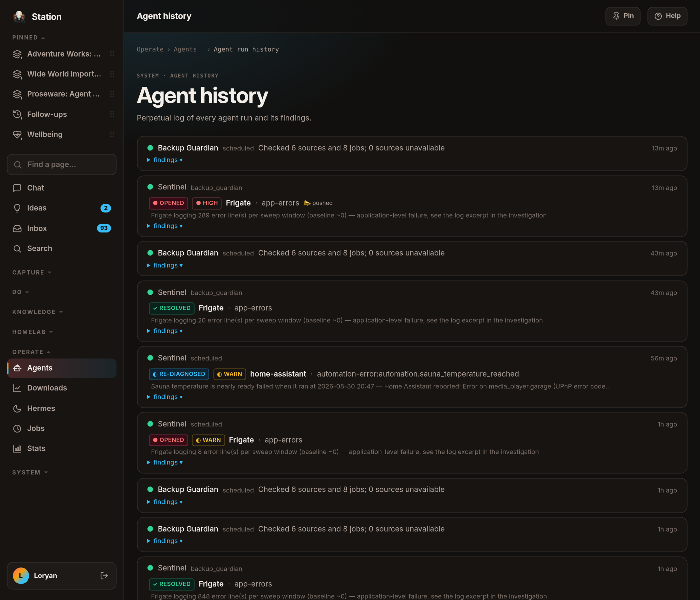Image resolution: width=700 pixels, height=600 pixels.
Task: Click Agents in the breadcrumb
Action: coord(185,49)
